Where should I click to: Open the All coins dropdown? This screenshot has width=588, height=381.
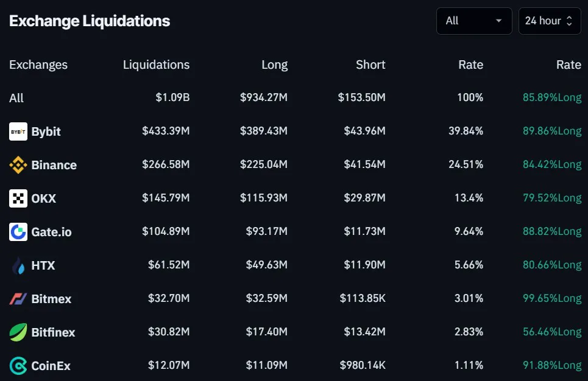click(473, 21)
